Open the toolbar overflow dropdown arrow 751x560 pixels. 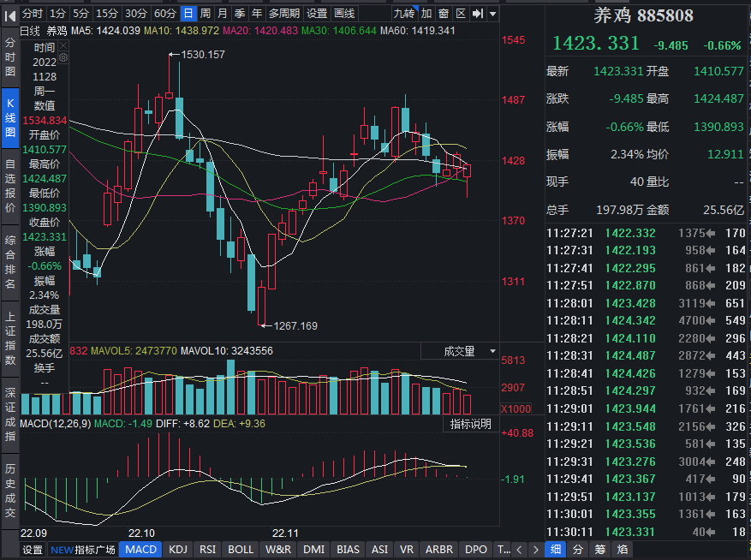493,14
